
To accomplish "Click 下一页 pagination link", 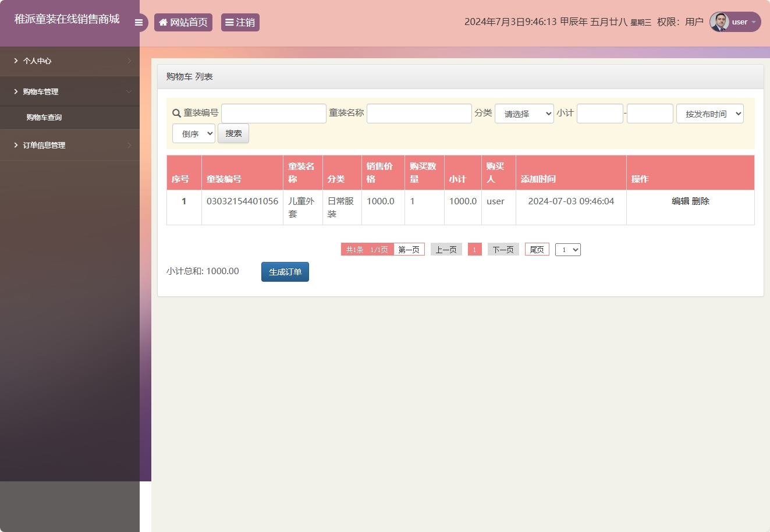I will [x=503, y=250].
